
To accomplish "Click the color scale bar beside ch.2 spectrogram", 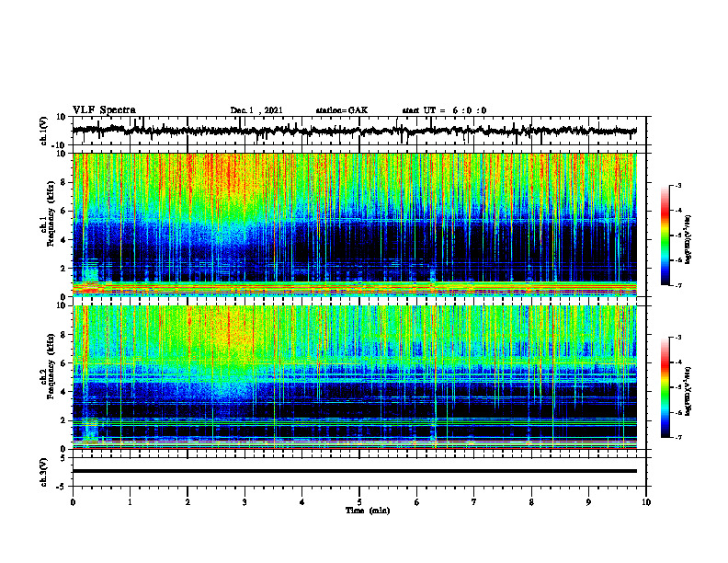I will pyautogui.click(x=665, y=387).
